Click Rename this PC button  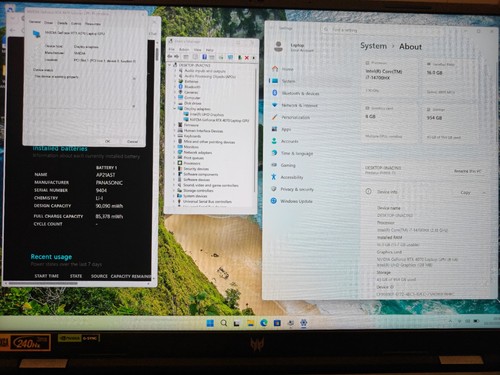tap(467, 171)
